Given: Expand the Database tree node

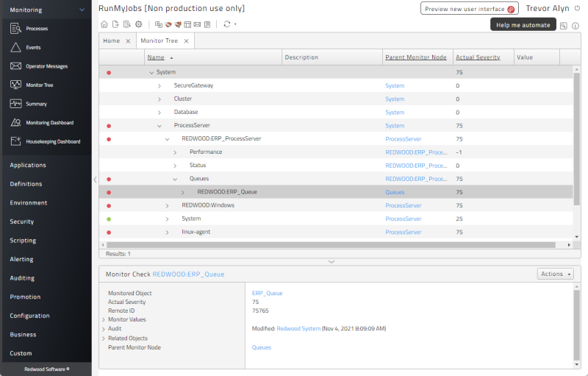Looking at the screenshot, I should coord(159,113).
